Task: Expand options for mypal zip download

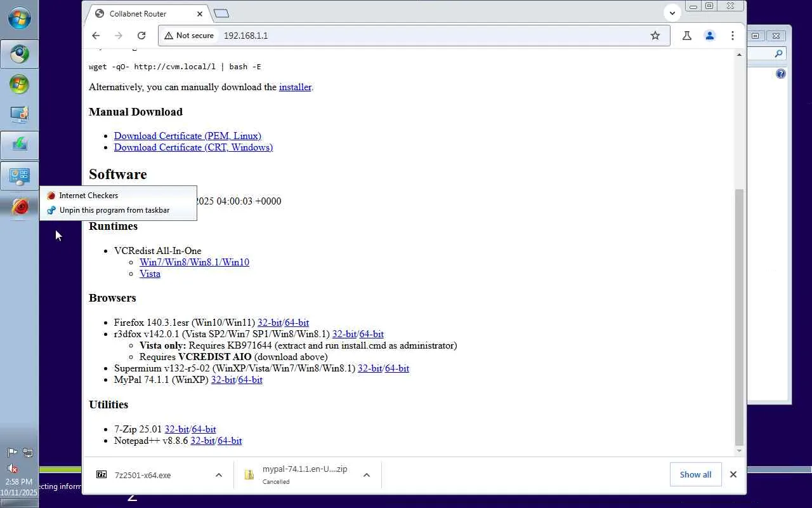Action: [366, 475]
